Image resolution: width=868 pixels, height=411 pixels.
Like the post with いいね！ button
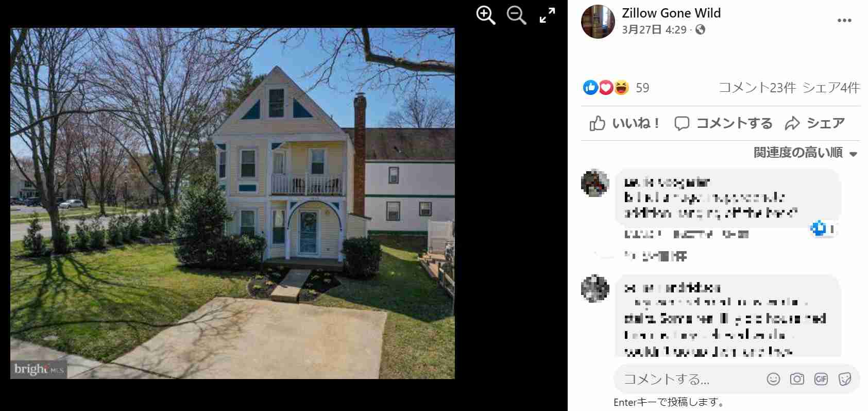625,123
